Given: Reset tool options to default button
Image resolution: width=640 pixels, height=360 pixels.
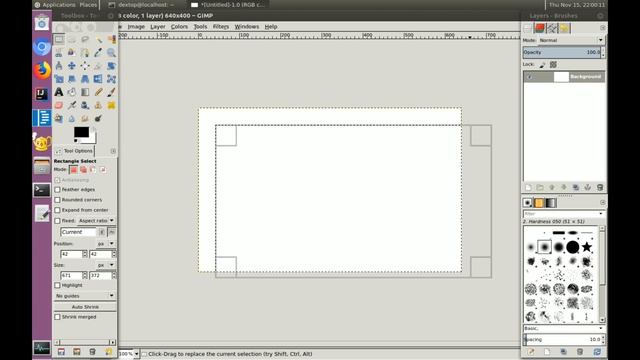Looking at the screenshot, I should (x=109, y=352).
